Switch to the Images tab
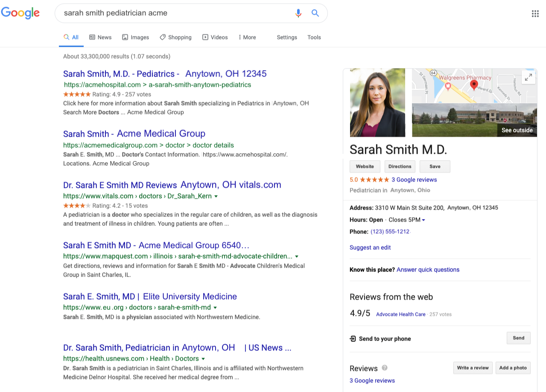The height and width of the screenshot is (392, 546). click(135, 38)
